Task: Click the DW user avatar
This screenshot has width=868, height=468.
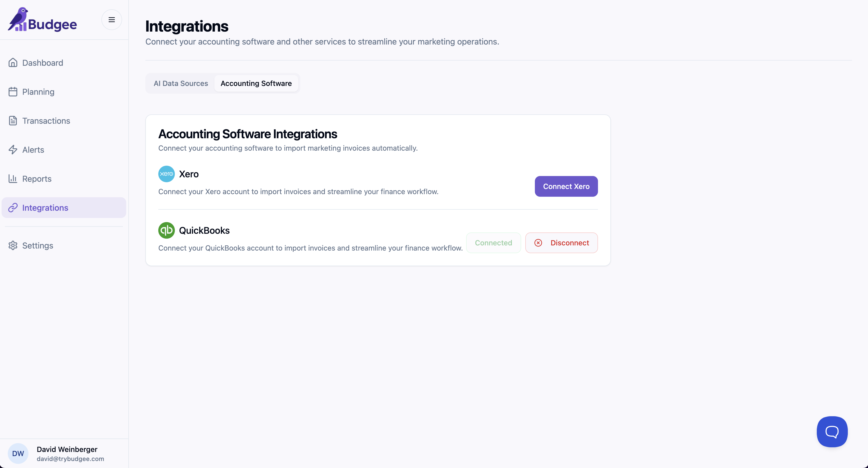Action: pyautogui.click(x=18, y=454)
